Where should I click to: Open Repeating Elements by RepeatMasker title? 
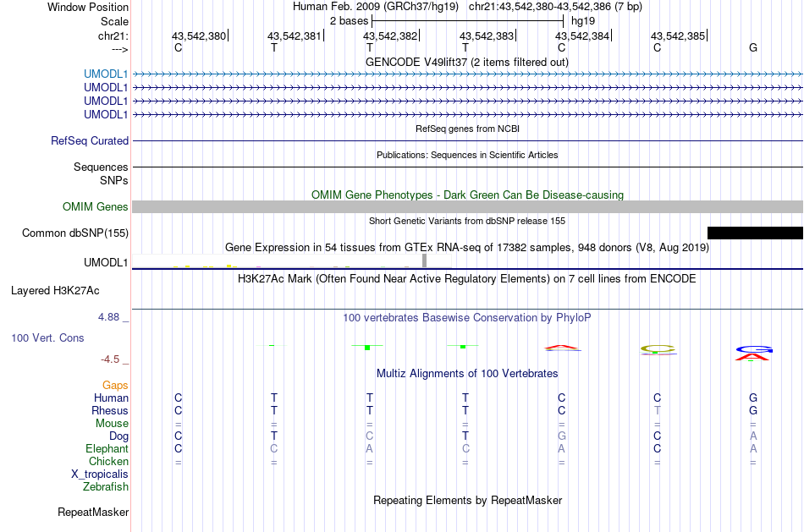(x=467, y=500)
